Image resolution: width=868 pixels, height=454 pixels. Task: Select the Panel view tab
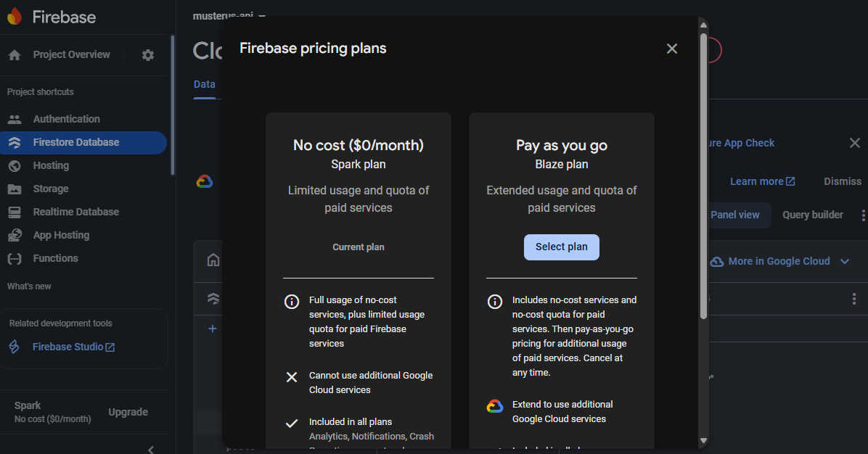734,215
